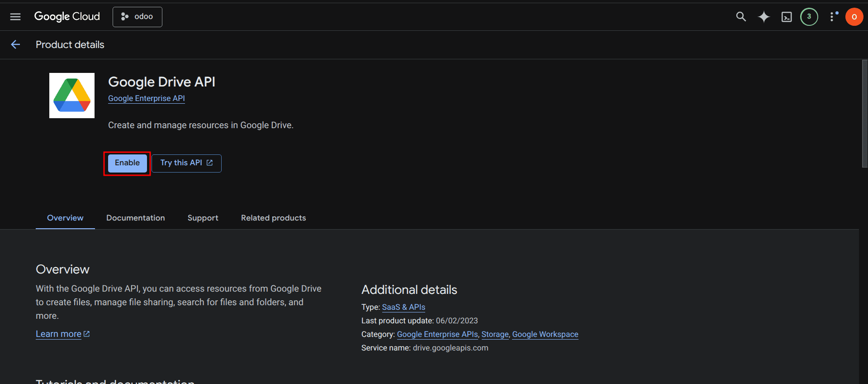Click the Google Drive product logo
The width and height of the screenshot is (868, 384).
pyautogui.click(x=72, y=96)
